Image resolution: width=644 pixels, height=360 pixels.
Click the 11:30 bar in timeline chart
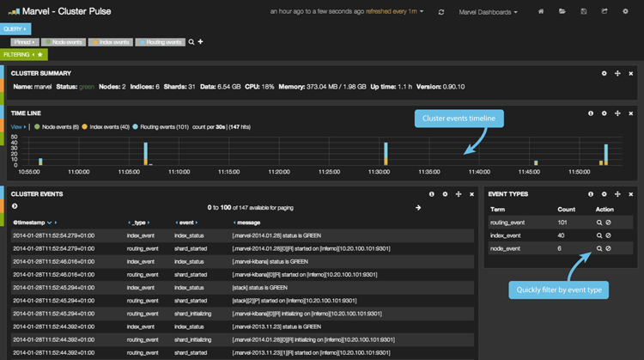[386, 153]
